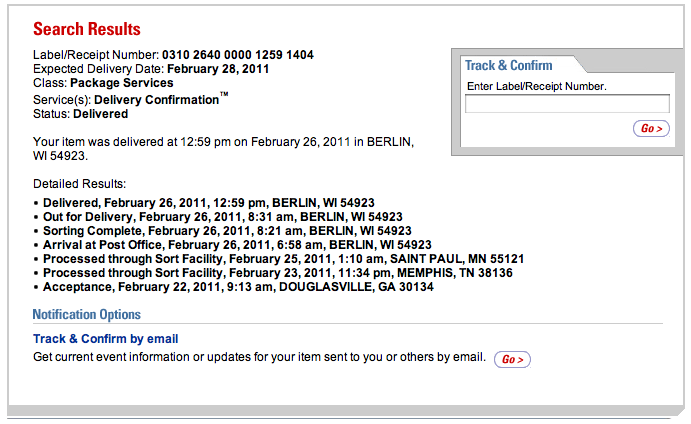Select the Out for Delivery 8:31 am entry

point(223,217)
